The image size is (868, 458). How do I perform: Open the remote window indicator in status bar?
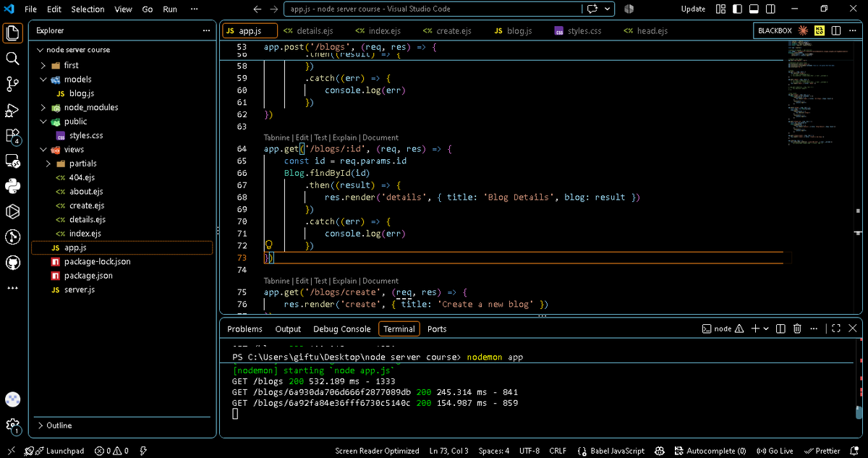click(11, 451)
